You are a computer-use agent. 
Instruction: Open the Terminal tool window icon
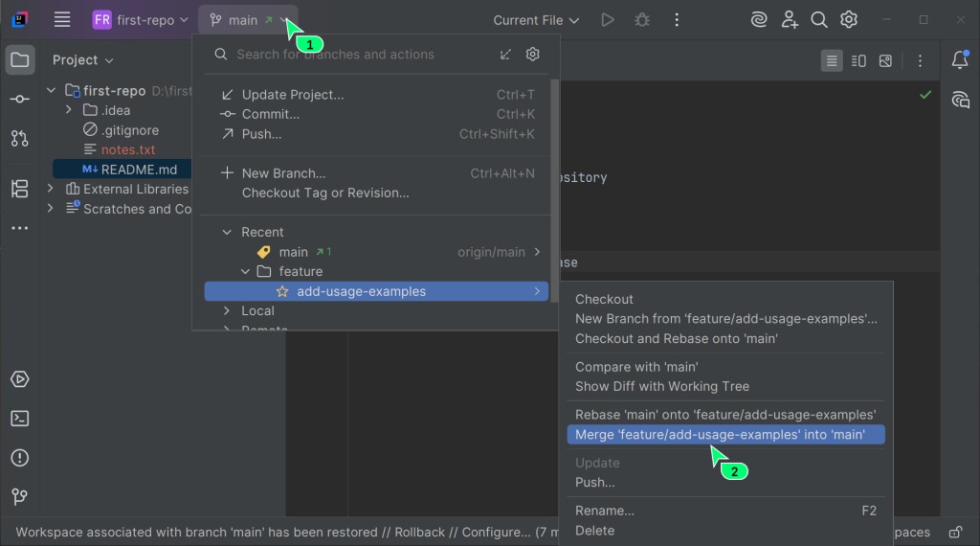coord(20,419)
